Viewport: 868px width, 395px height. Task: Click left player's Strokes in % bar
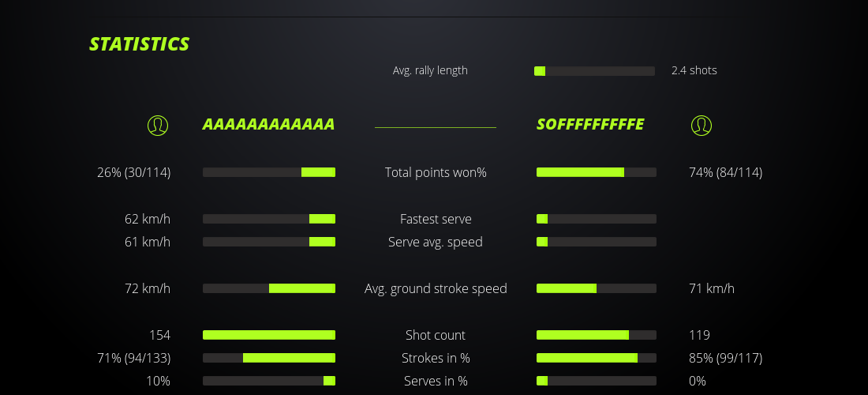pyautogui.click(x=269, y=358)
